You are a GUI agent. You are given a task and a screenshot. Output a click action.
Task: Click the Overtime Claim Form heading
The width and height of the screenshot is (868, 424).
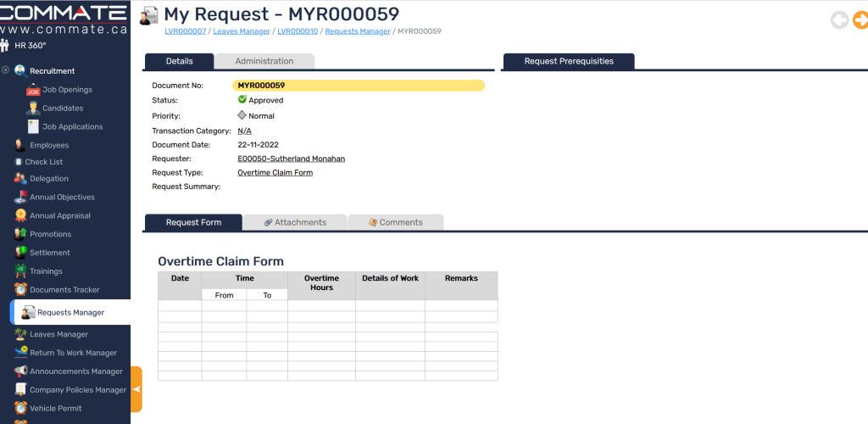[x=221, y=261]
